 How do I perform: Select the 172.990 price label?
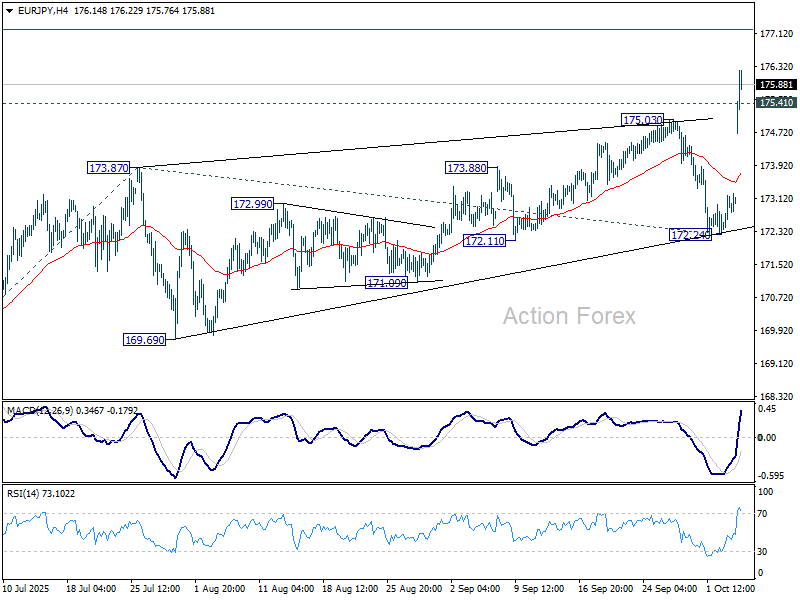click(252, 204)
